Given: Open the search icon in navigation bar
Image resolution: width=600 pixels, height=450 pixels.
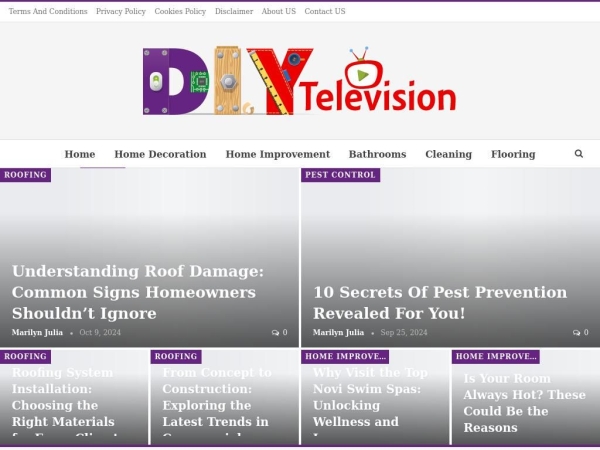Looking at the screenshot, I should 579,154.
